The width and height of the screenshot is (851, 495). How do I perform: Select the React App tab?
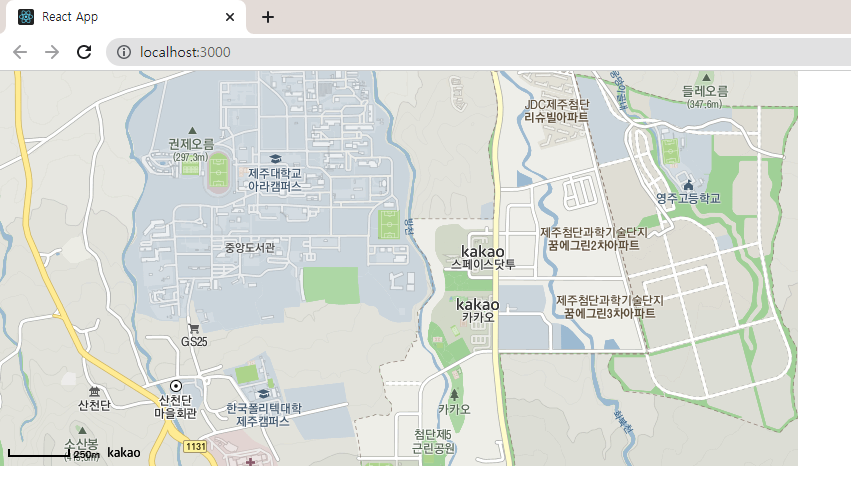coord(126,17)
